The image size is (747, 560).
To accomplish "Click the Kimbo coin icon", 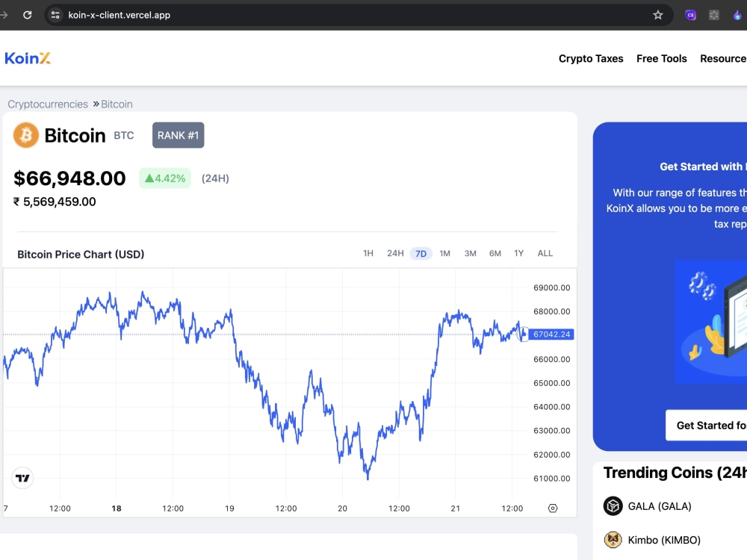I will 613,540.
